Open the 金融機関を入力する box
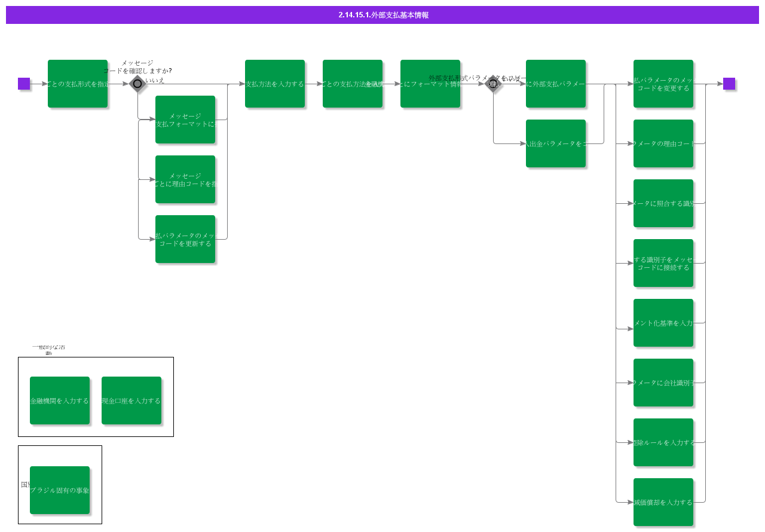Viewport: 765px width, 532px height. point(60,400)
